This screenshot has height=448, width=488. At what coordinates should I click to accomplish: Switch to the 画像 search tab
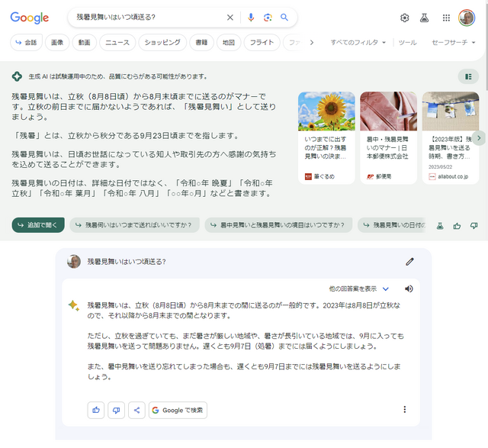click(x=57, y=43)
